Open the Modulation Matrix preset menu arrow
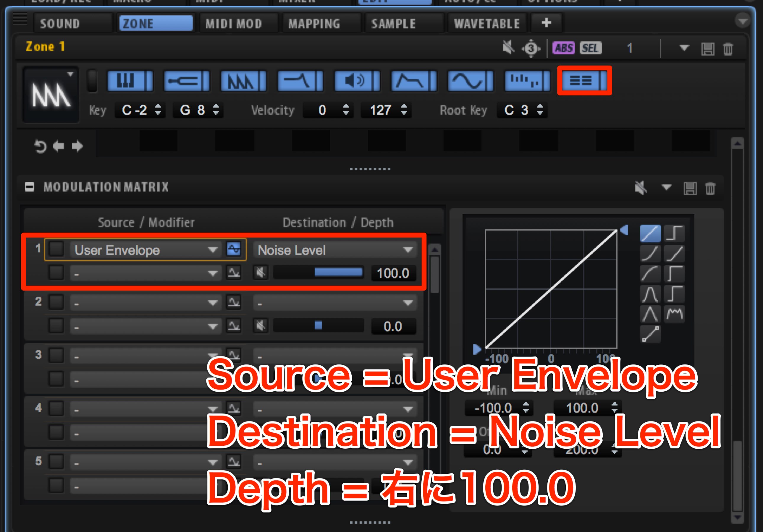 coord(666,187)
